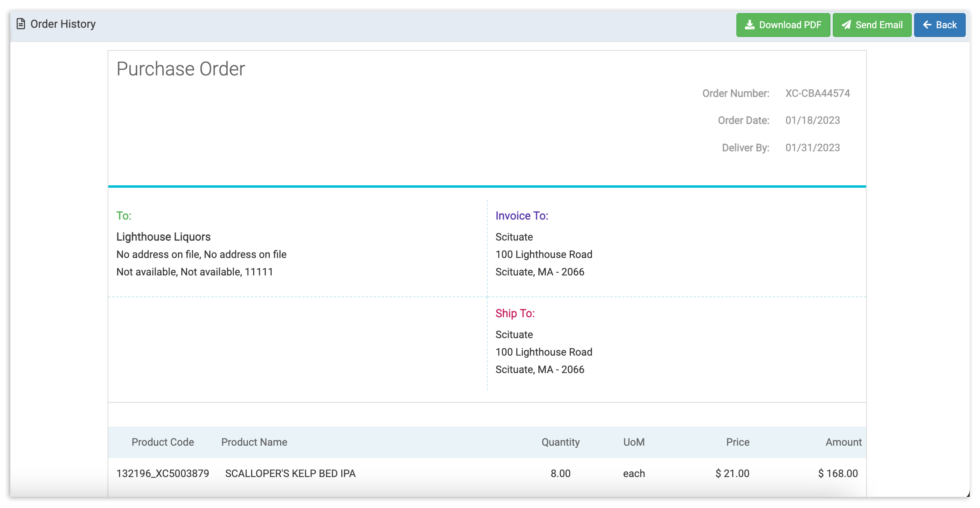Go back using the Back button
Viewport: 980px width, 508px height.
click(x=940, y=25)
